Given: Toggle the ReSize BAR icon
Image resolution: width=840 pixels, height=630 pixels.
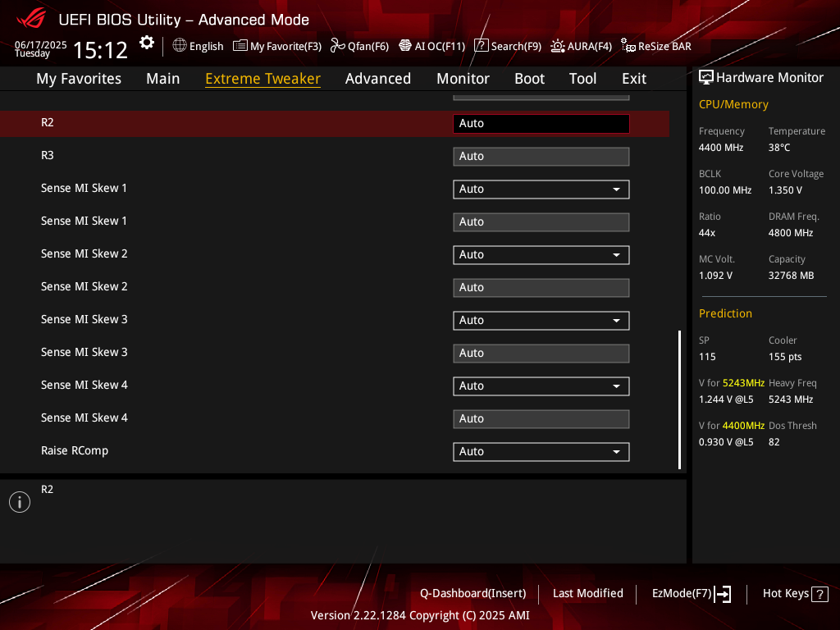Looking at the screenshot, I should pos(628,46).
